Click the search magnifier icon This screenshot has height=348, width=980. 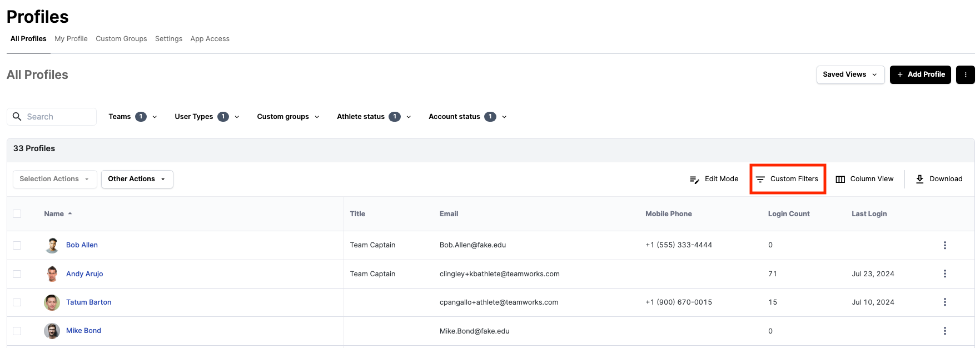pos(17,117)
